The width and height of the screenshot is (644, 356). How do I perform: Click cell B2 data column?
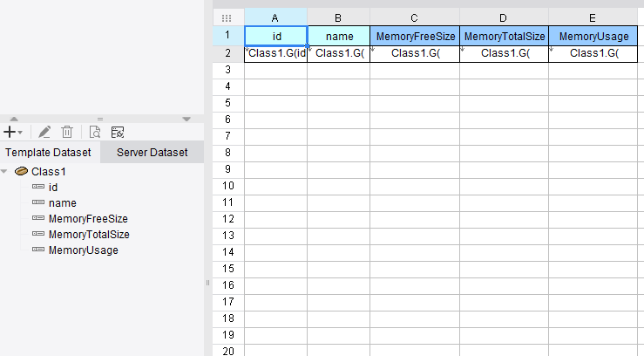point(339,54)
